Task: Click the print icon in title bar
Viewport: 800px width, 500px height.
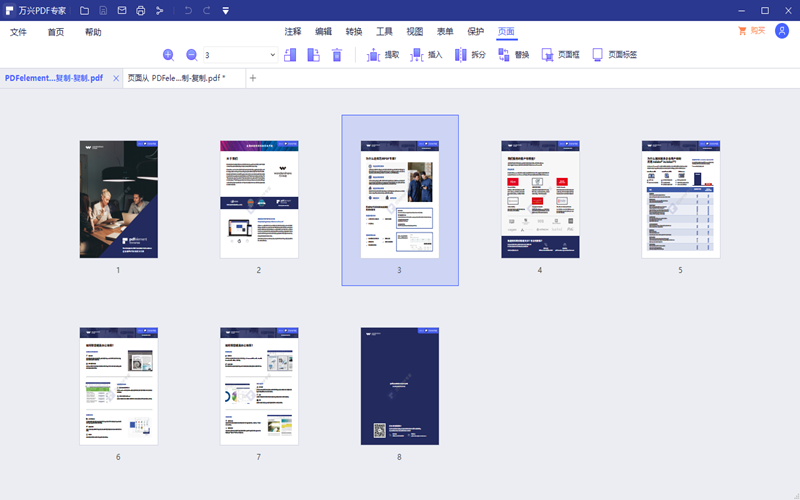Action: click(140, 10)
